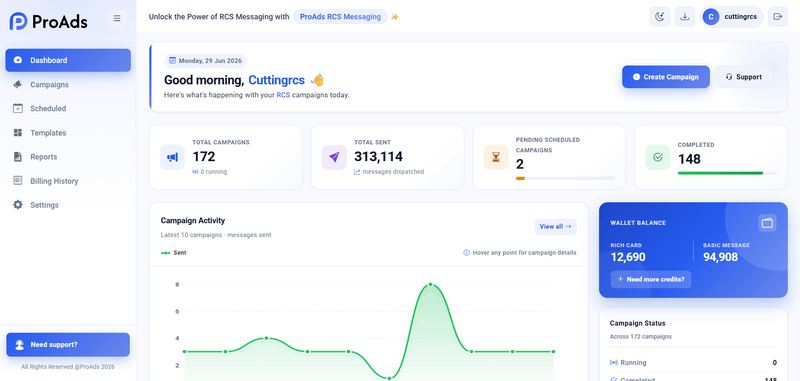Open Billing History
The width and height of the screenshot is (800, 381).
(68, 181)
